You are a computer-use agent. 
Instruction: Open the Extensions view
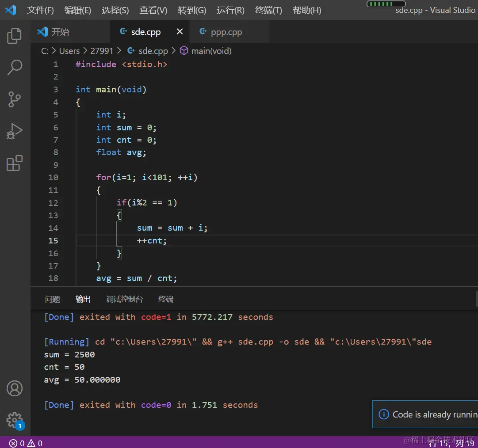[x=15, y=163]
